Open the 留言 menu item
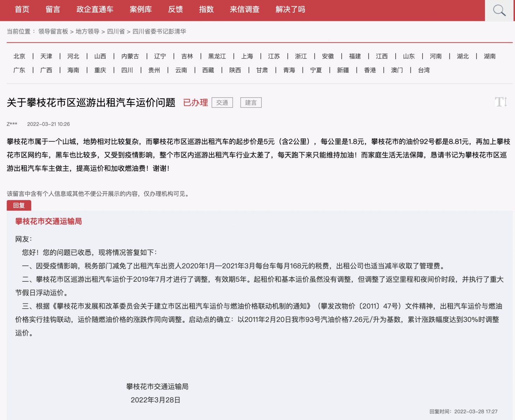The width and height of the screenshot is (515, 420). click(53, 9)
